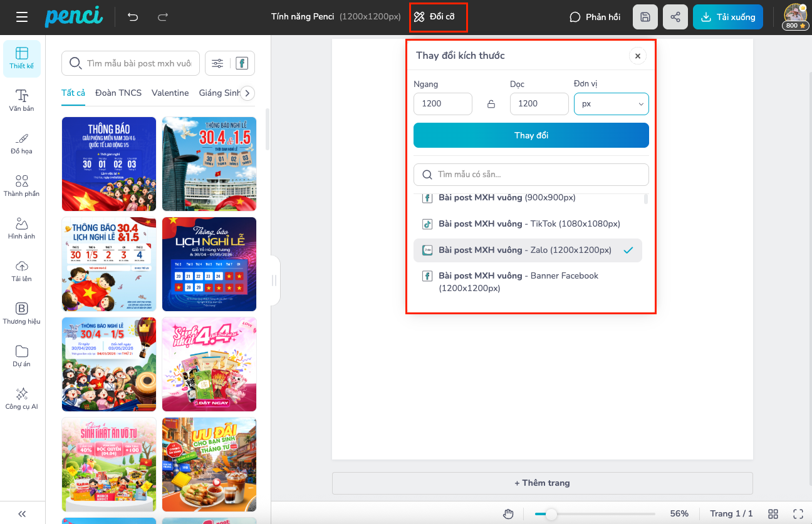Switch to the Valentine category tab

coord(170,93)
